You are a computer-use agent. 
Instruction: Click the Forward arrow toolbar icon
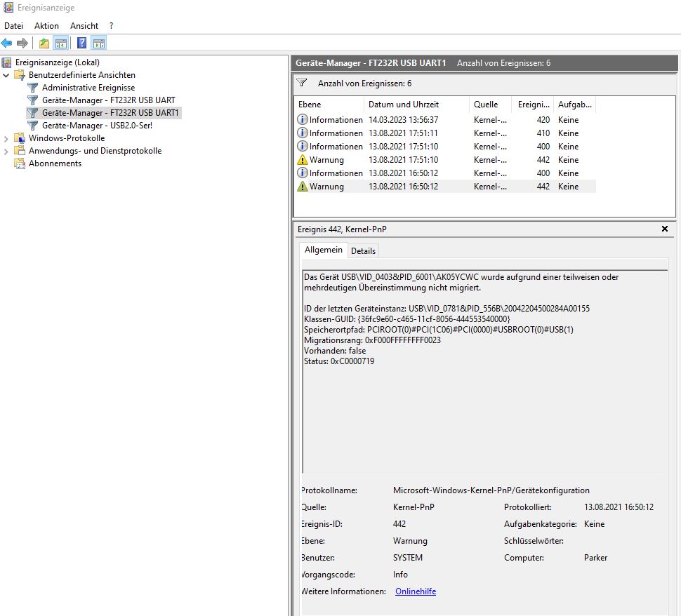point(22,43)
